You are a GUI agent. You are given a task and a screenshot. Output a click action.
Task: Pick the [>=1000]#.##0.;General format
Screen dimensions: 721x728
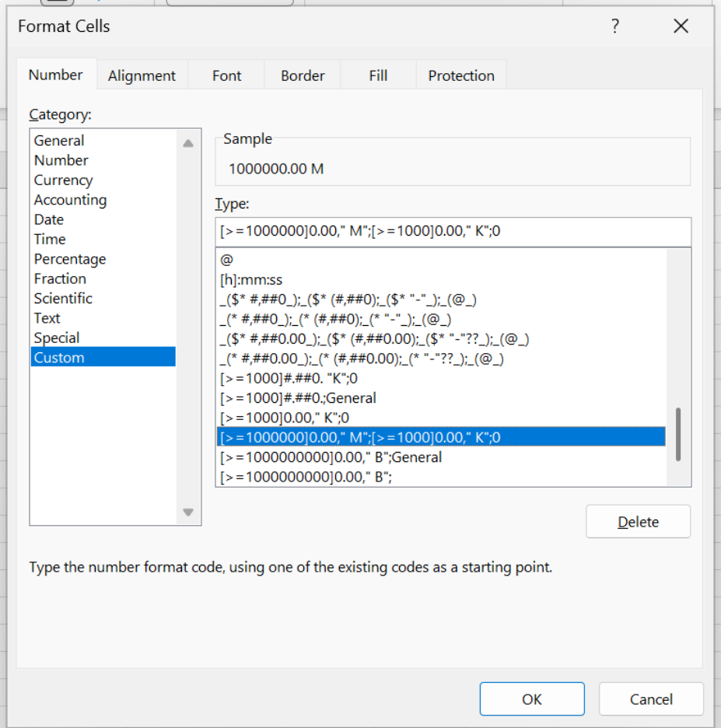pos(441,398)
